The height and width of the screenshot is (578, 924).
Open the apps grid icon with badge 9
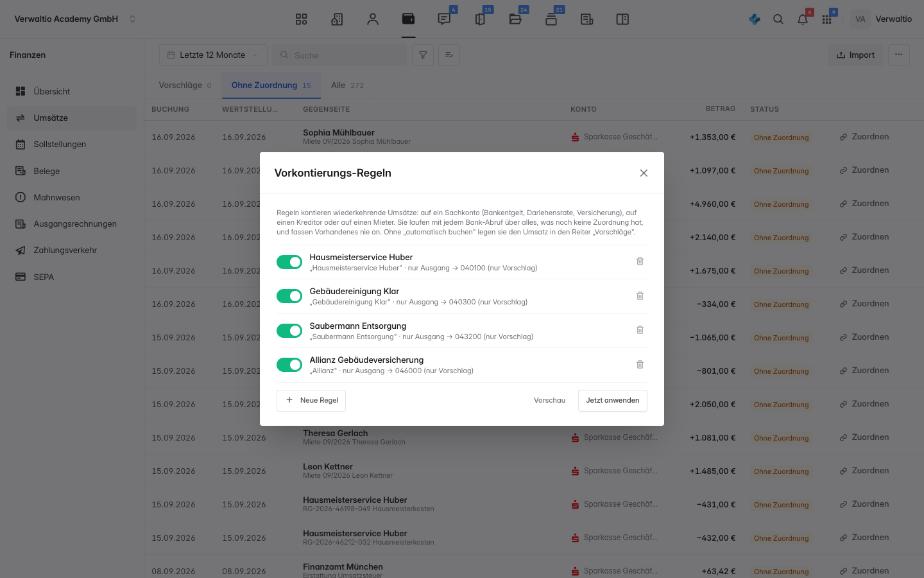click(x=826, y=19)
